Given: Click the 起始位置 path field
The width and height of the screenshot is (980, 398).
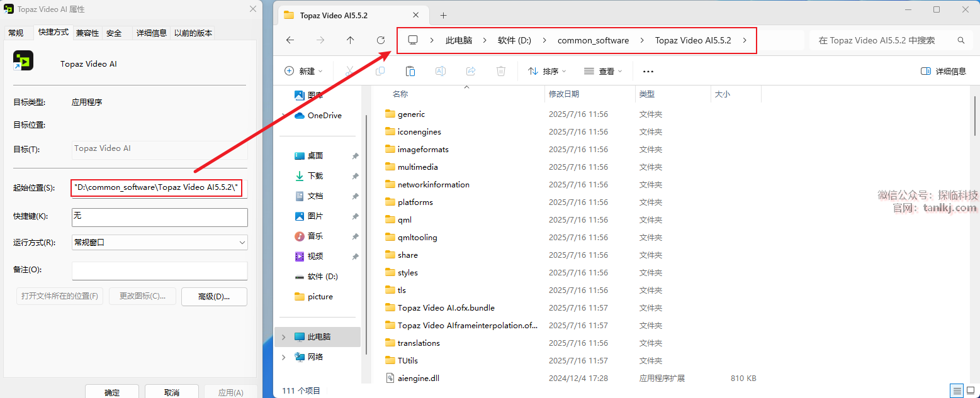Looking at the screenshot, I should click(157, 187).
